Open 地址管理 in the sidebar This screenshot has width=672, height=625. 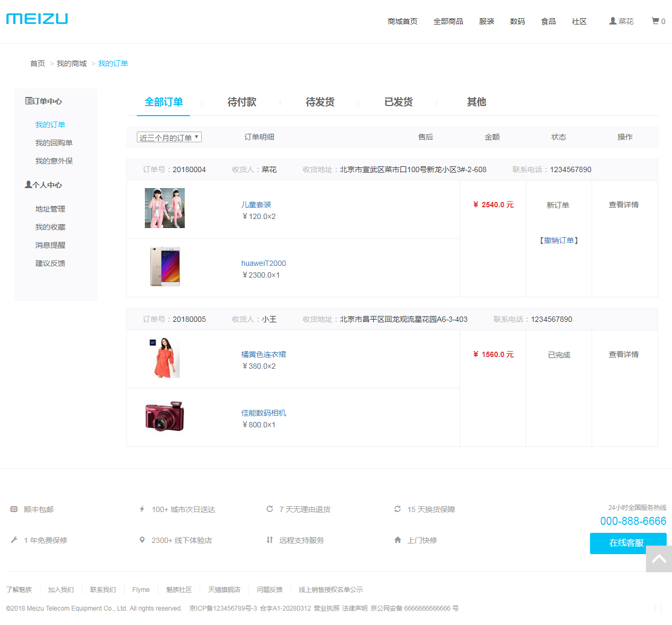coord(50,209)
